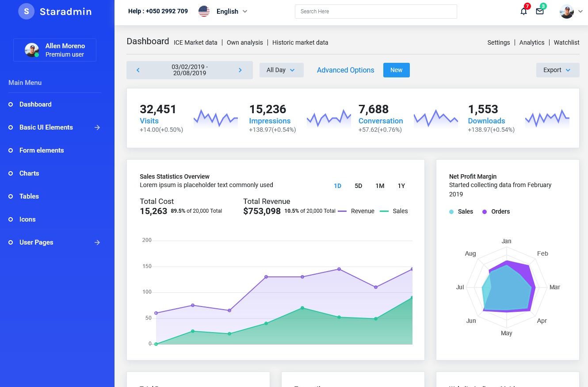
Task: Click the top-right user avatar
Action: (566, 11)
